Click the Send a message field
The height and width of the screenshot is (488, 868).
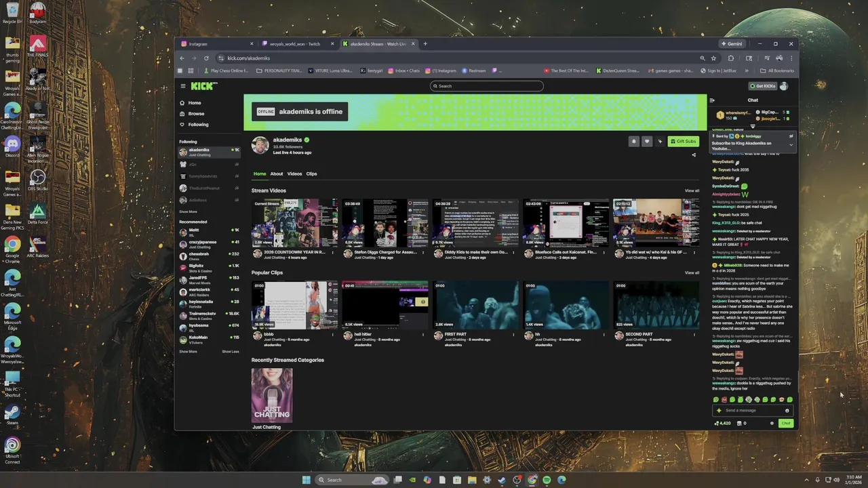[753, 410]
